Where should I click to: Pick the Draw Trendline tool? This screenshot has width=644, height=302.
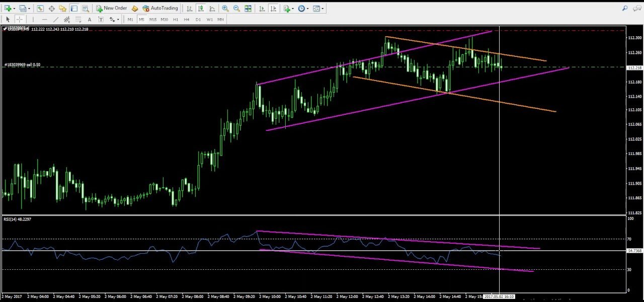point(55,20)
